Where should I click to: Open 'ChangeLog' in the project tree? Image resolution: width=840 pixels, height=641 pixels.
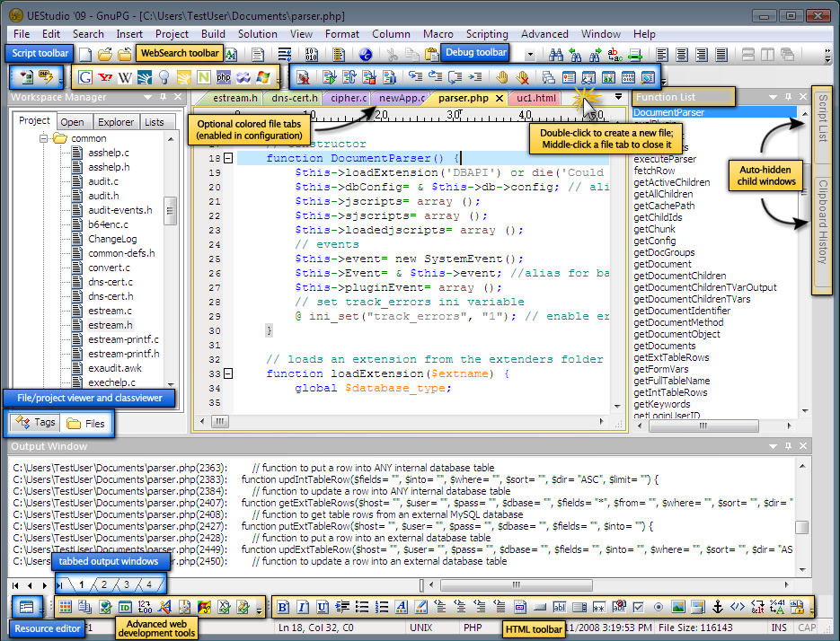coord(112,239)
